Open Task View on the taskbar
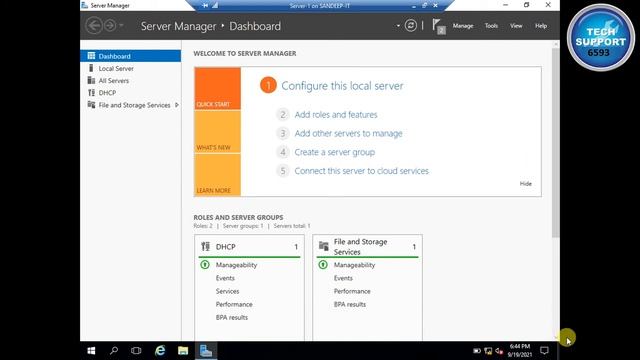640x360 pixels. coord(136,351)
